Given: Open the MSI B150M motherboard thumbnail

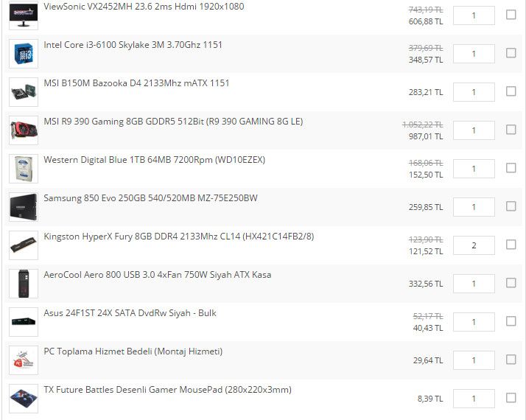Looking at the screenshot, I should pos(24,92).
